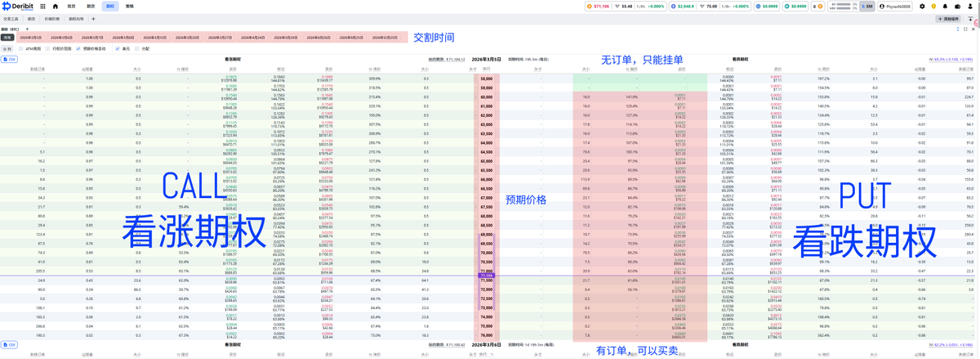Open the notifications bell

point(946,6)
